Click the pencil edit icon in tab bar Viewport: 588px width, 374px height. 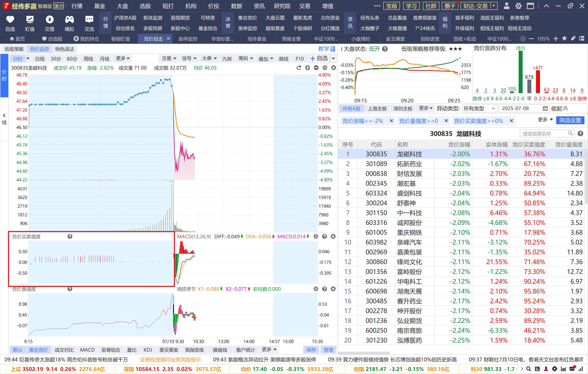573,38
